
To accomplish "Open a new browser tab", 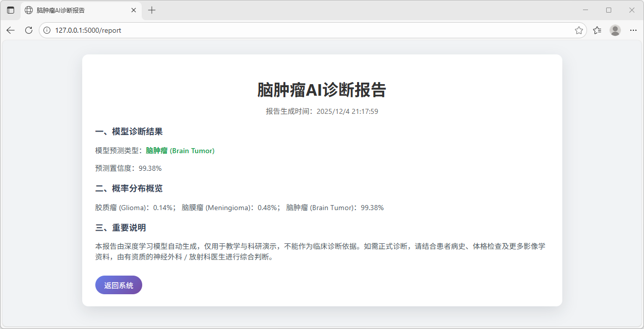I will (152, 10).
